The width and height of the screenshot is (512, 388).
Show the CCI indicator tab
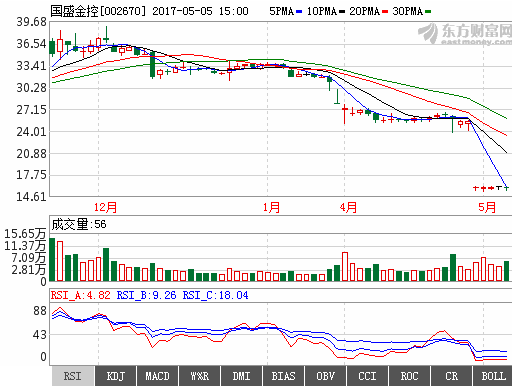[367, 376]
